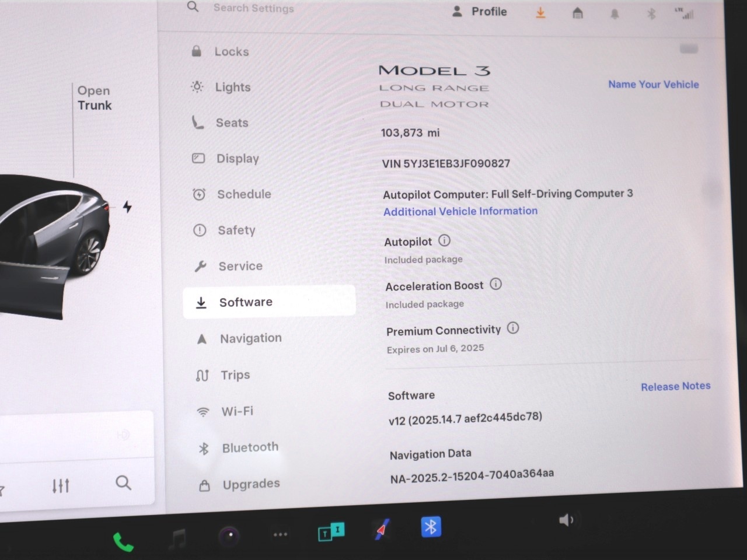Tap the charge port lightning bolt icon

(127, 206)
